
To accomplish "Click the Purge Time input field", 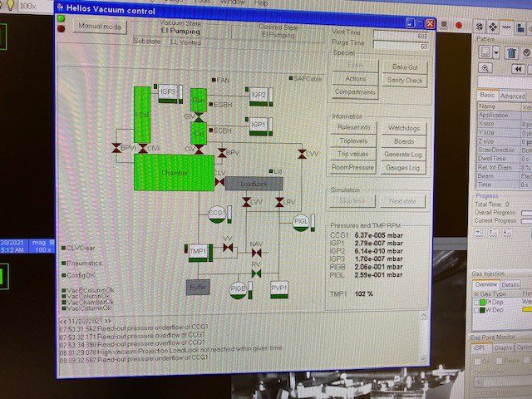I will pyautogui.click(x=401, y=46).
